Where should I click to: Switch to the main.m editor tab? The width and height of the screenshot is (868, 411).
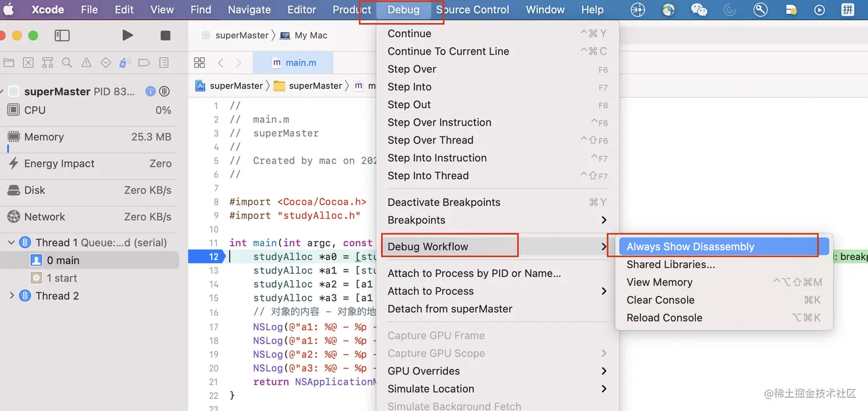point(293,63)
